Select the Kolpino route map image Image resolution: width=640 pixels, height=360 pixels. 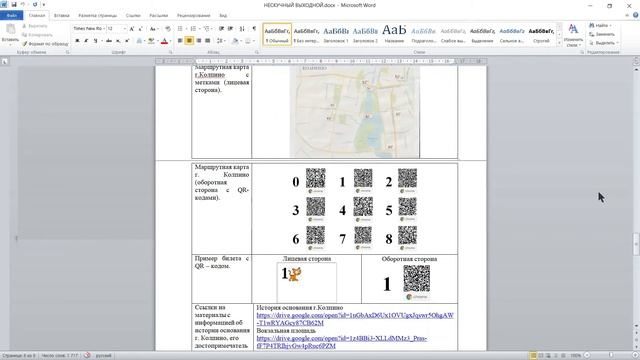click(354, 111)
